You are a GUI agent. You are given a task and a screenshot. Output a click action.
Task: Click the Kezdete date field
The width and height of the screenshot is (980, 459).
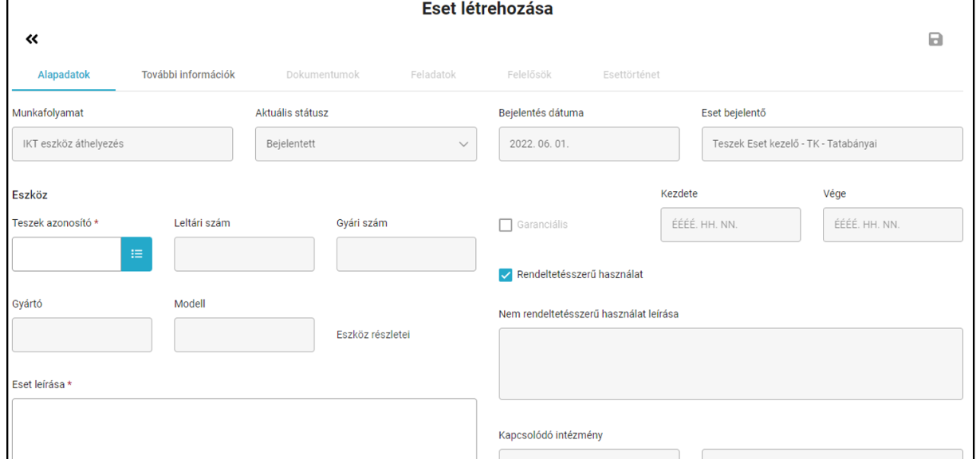[x=730, y=225]
